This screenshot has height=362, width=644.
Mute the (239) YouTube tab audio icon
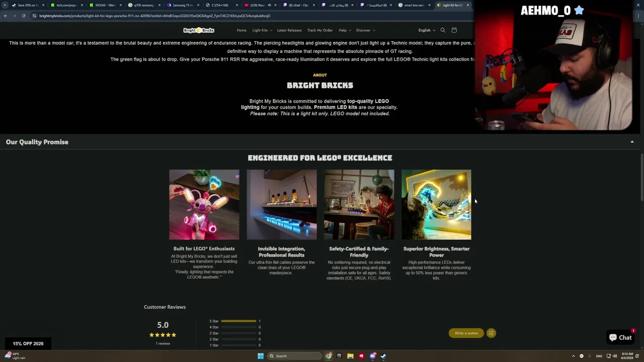click(269, 5)
